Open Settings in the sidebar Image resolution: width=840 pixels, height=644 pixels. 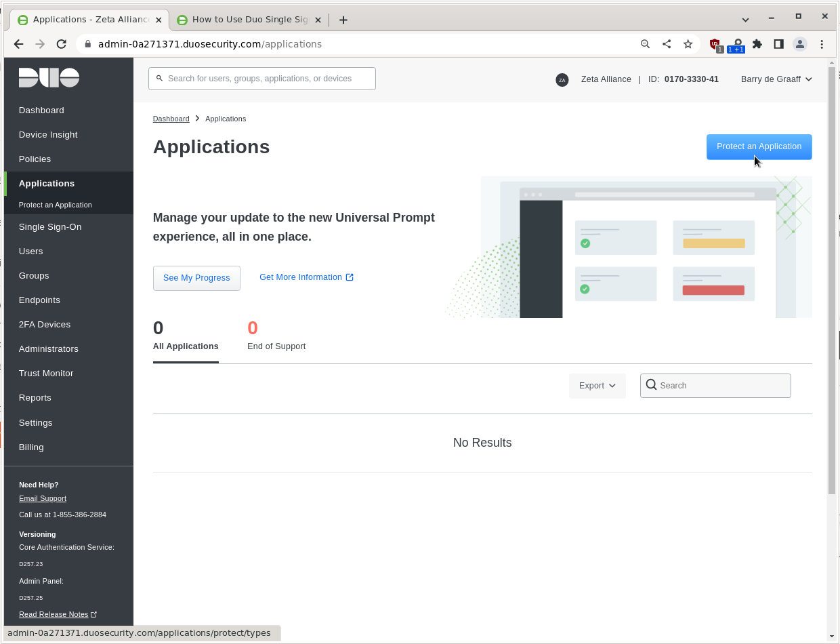point(35,422)
